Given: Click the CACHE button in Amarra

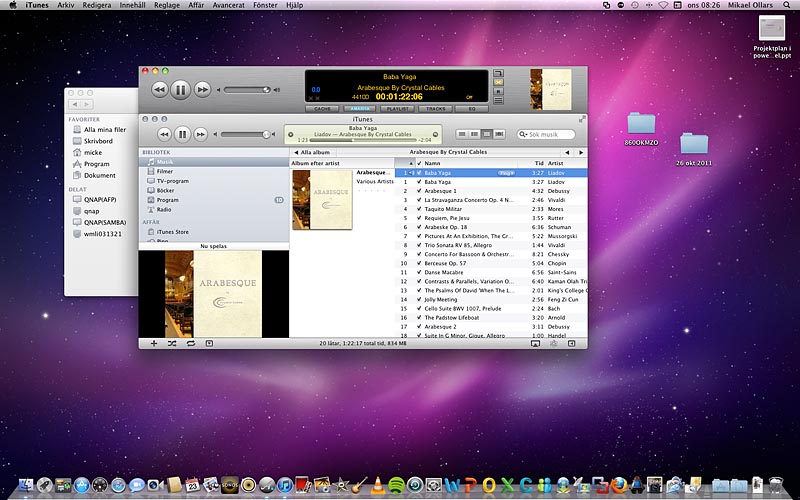Looking at the screenshot, I should tap(322, 109).
